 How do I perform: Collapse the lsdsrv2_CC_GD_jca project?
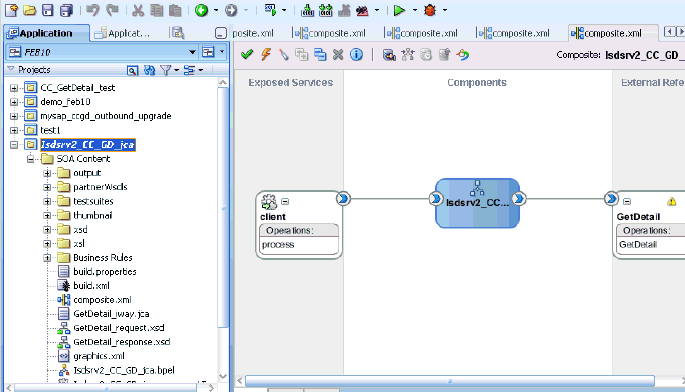click(14, 145)
